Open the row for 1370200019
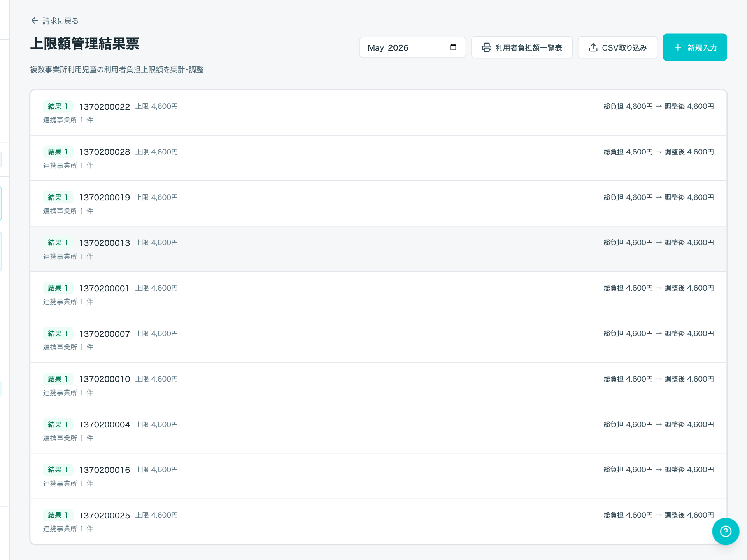This screenshot has width=747, height=560. (378, 204)
